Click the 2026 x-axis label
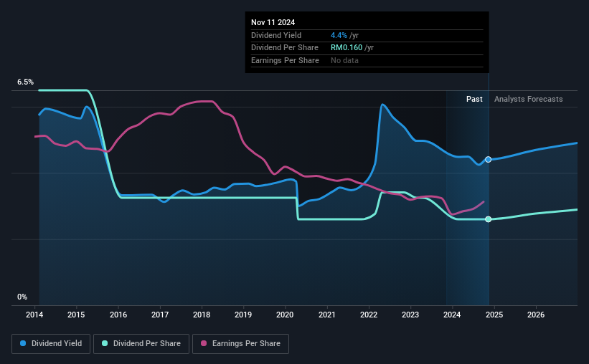The height and width of the screenshot is (364, 589). (536, 315)
